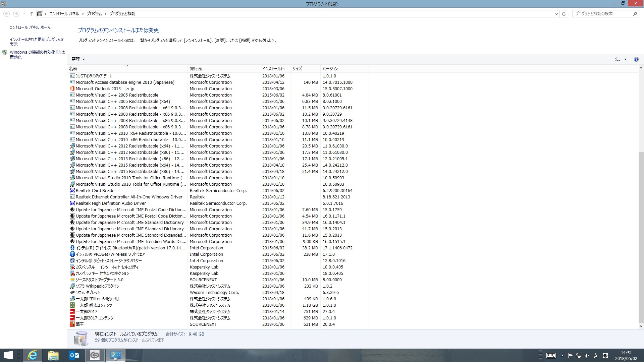Click the プログラム breadcrumb in address bar
This screenshot has width=644, height=362.
point(94,14)
